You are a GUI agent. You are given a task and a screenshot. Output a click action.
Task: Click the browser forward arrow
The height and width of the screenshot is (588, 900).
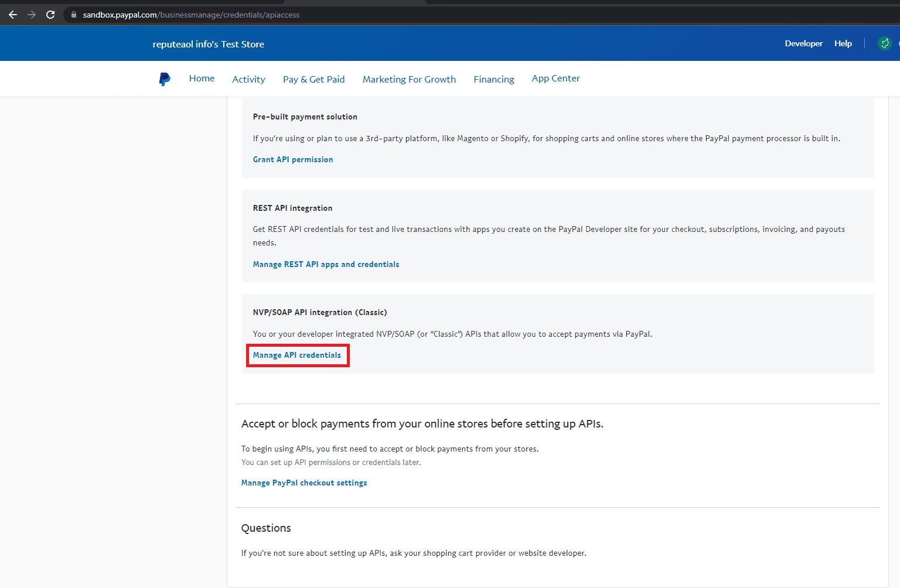coord(32,15)
